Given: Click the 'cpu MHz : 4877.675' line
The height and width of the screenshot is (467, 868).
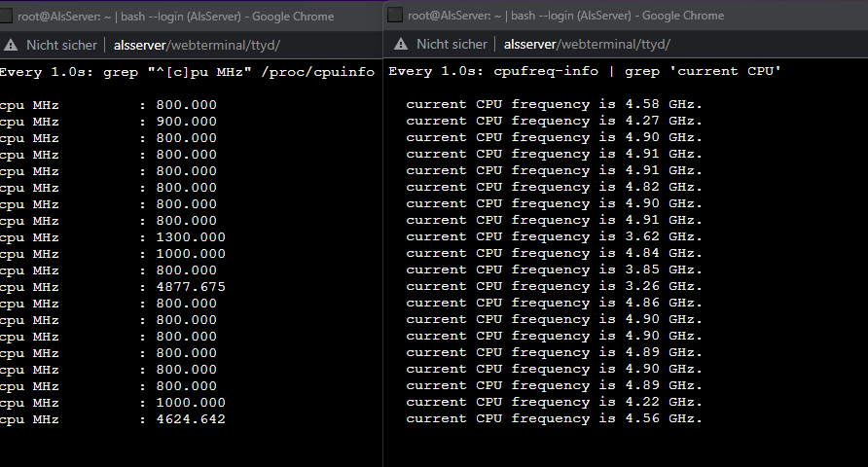Looking at the screenshot, I should coord(113,287).
